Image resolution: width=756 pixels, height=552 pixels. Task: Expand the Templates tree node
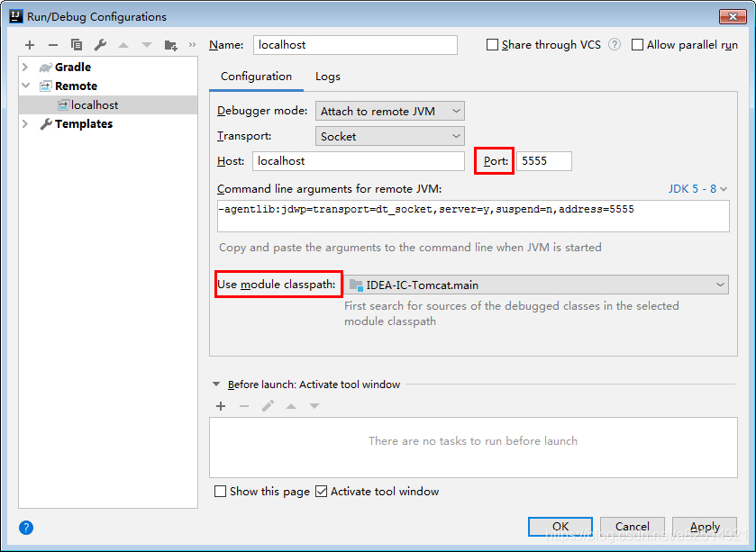pyautogui.click(x=25, y=123)
